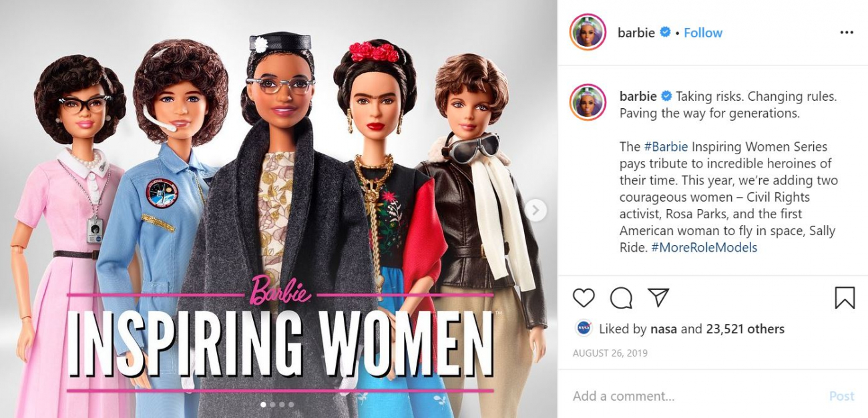View the list of 23,521 others who liked
The image size is (868, 418).
click(x=744, y=329)
